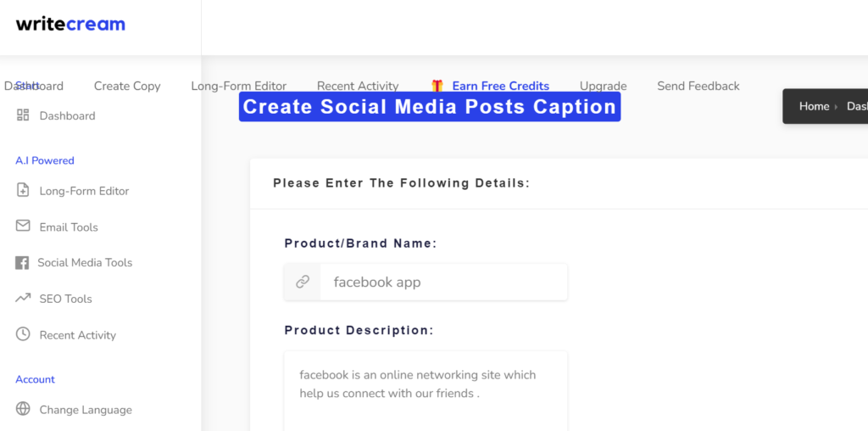
Task: Click the Product/Brand Name input field
Action: [x=442, y=282]
